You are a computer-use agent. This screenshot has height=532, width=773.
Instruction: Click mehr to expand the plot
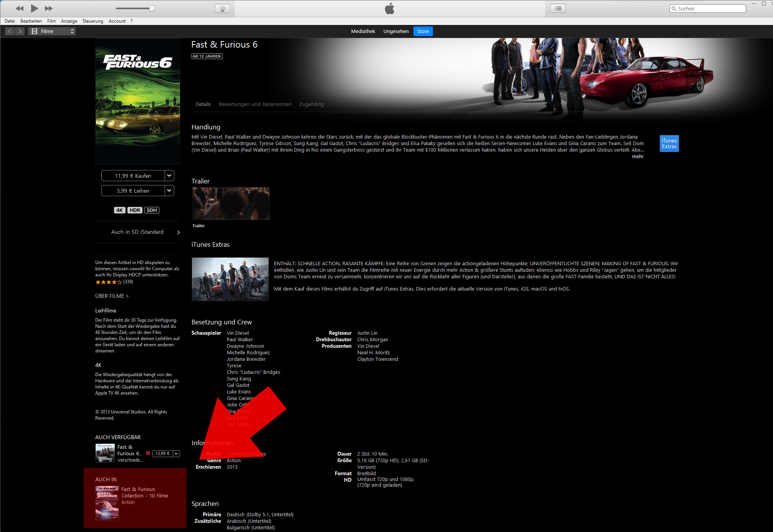[638, 157]
